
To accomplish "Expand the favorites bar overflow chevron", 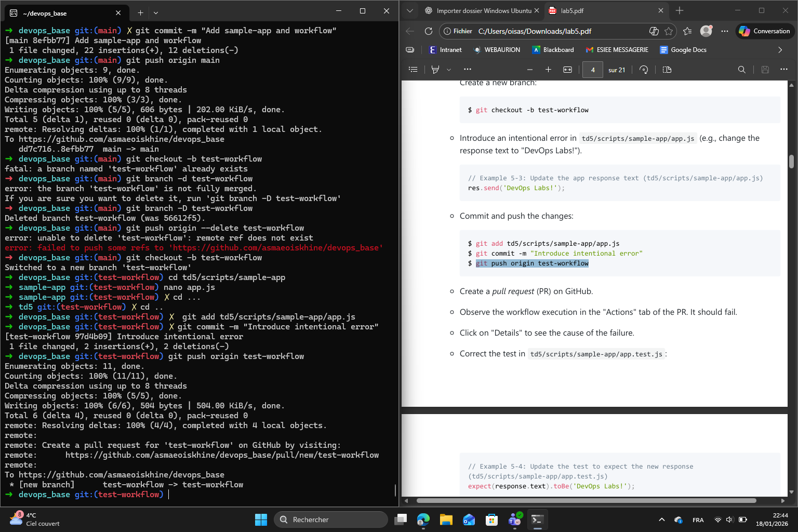I will point(780,49).
